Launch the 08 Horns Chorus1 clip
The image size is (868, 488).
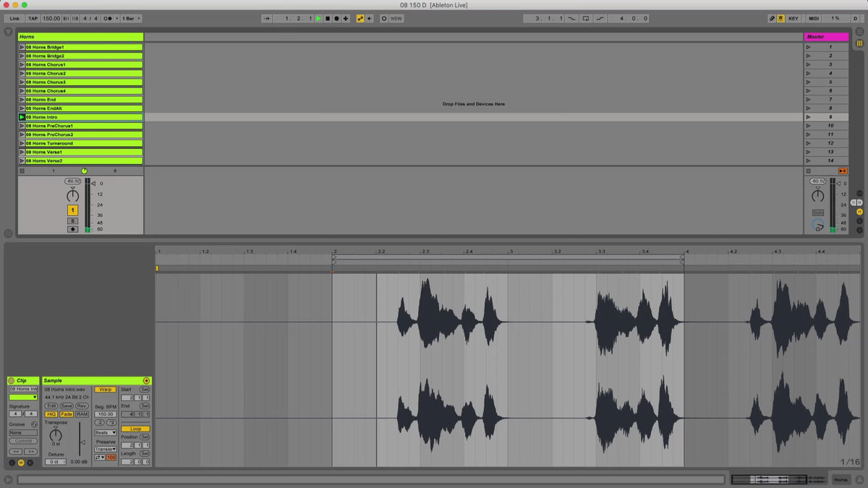(x=22, y=64)
